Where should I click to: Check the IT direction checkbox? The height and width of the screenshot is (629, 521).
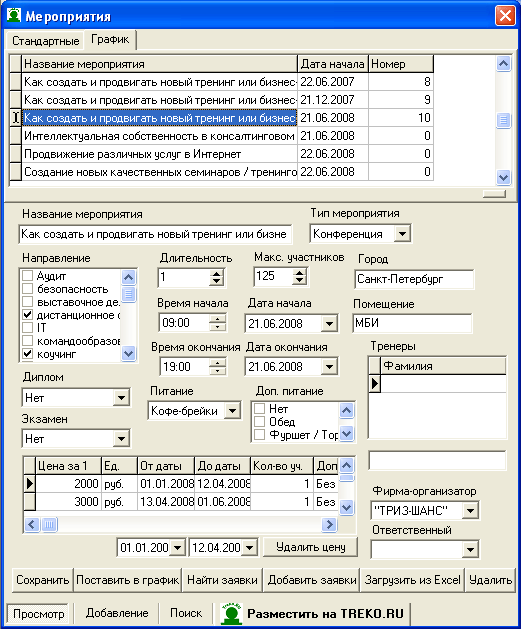coord(27,328)
